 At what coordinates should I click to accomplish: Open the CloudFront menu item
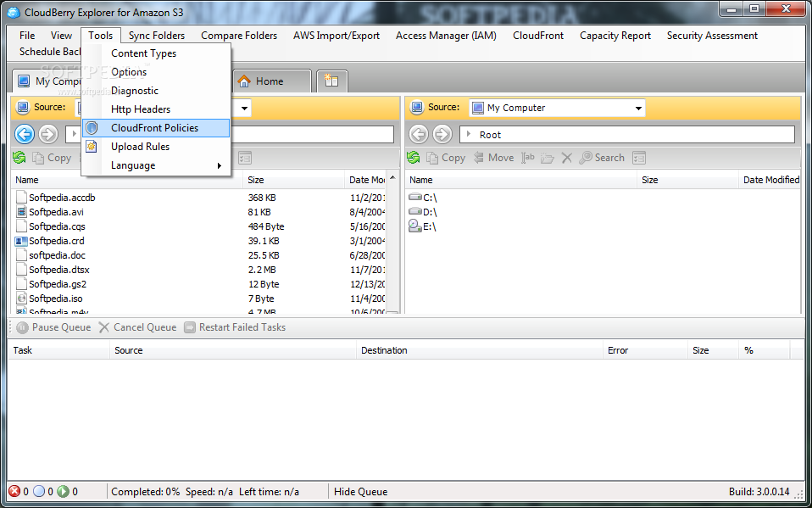coord(538,36)
